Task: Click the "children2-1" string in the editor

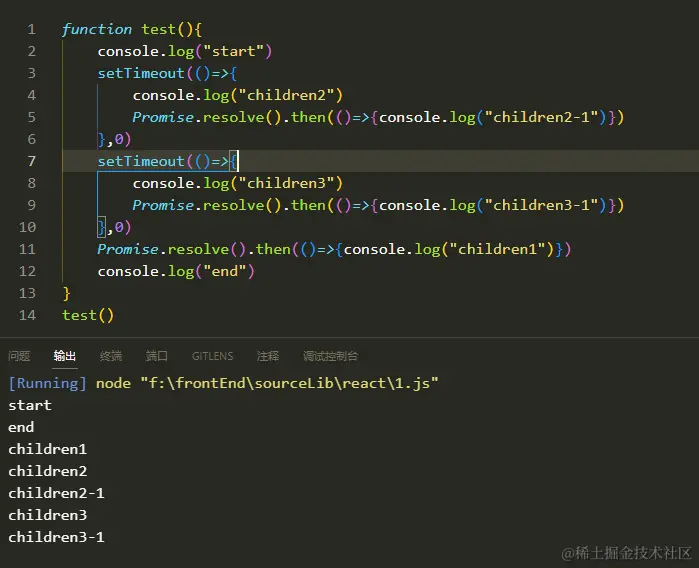Action: pos(541,117)
